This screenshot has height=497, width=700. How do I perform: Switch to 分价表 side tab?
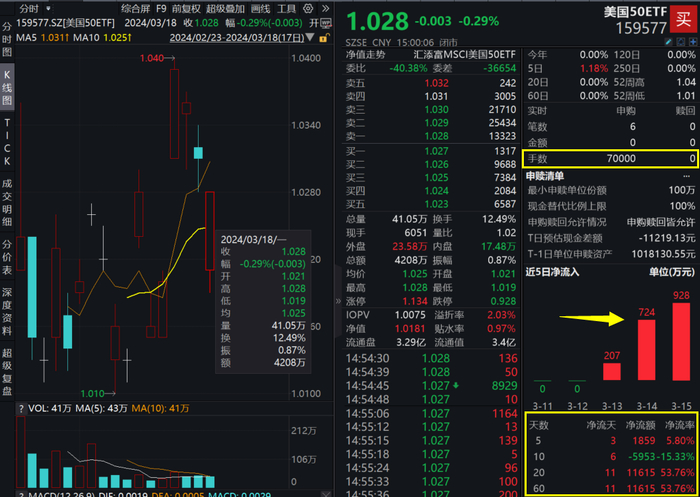tap(7, 257)
